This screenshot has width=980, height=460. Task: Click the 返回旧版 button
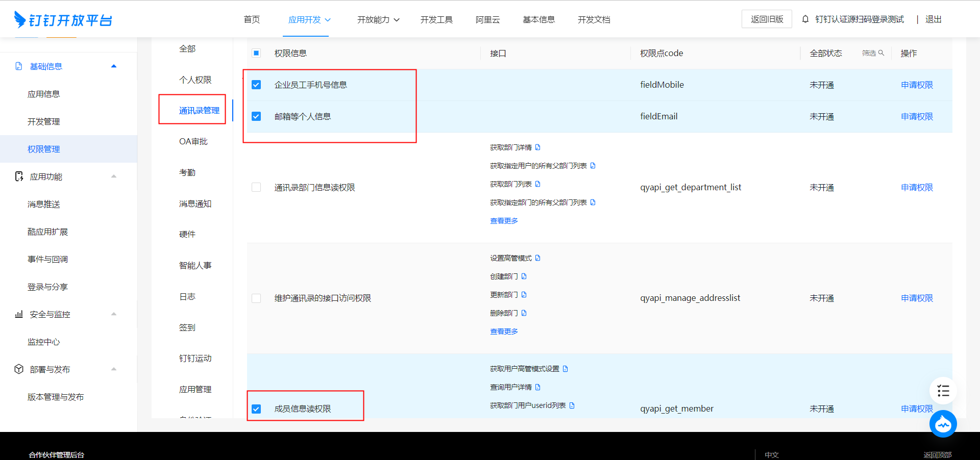point(767,19)
